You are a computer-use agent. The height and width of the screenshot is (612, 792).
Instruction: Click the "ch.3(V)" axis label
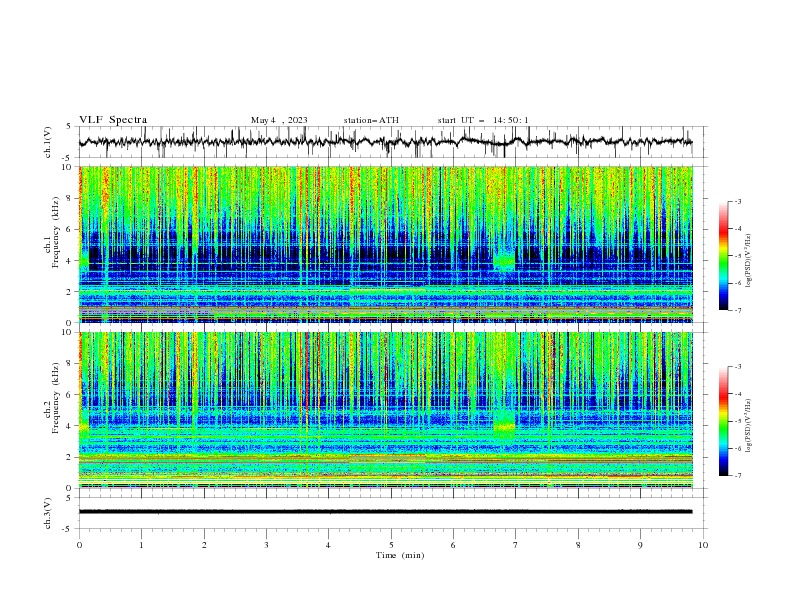(48, 513)
